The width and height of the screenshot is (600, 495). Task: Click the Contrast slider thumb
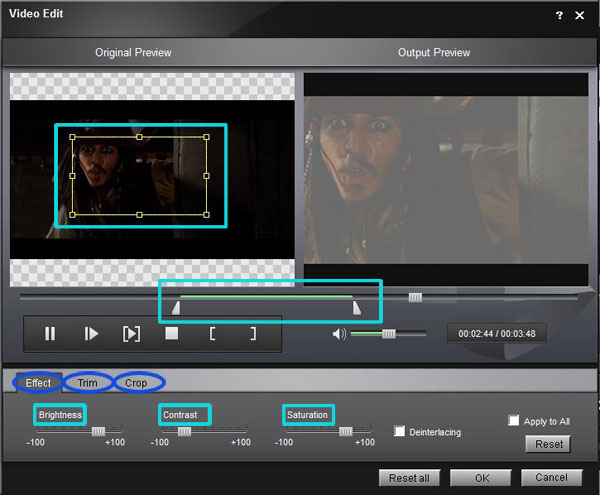[x=184, y=431]
